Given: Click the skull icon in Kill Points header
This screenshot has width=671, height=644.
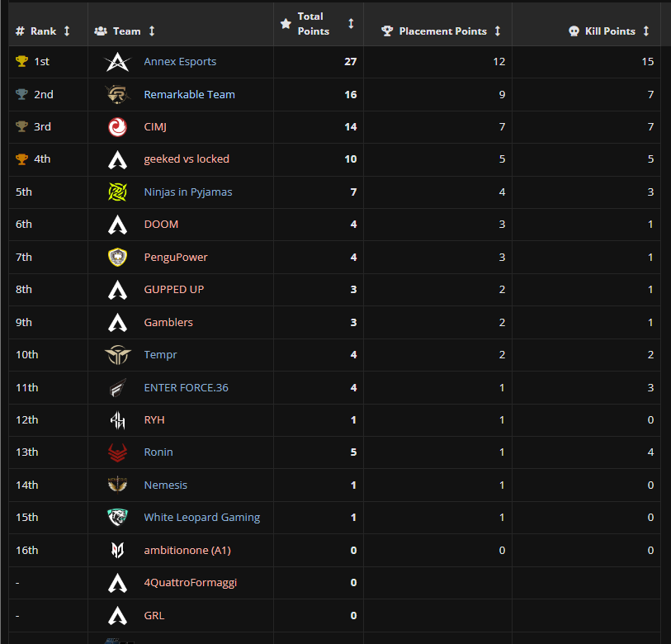Looking at the screenshot, I should (x=574, y=31).
